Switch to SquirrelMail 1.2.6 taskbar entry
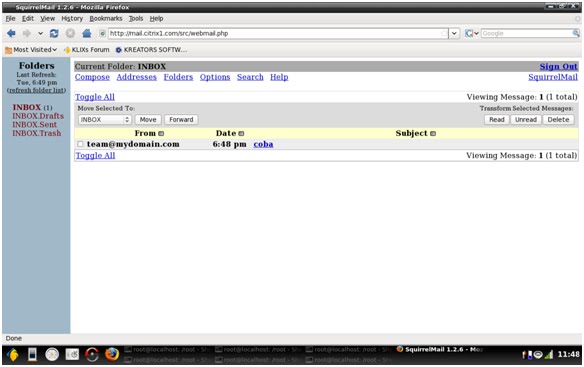The width and height of the screenshot is (584, 367). coord(439,349)
